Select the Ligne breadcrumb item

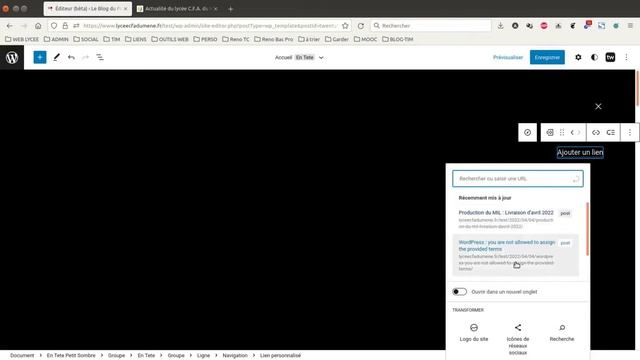tap(203, 356)
